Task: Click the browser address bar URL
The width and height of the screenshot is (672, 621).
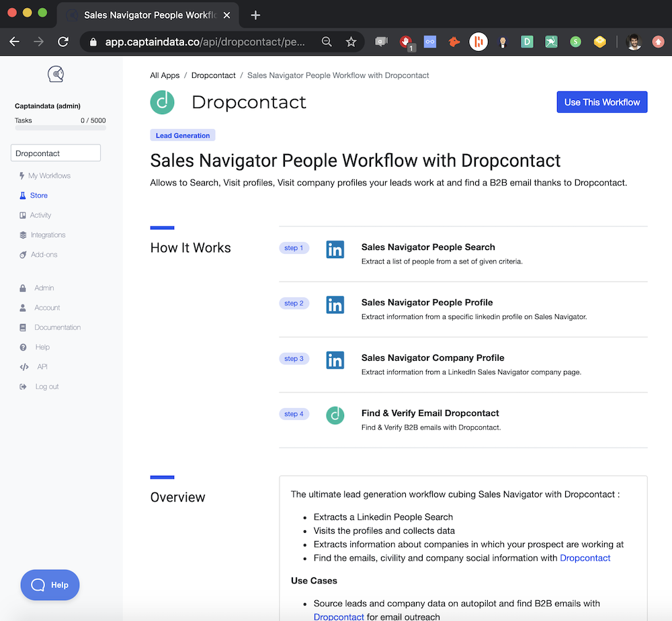Action: (205, 42)
